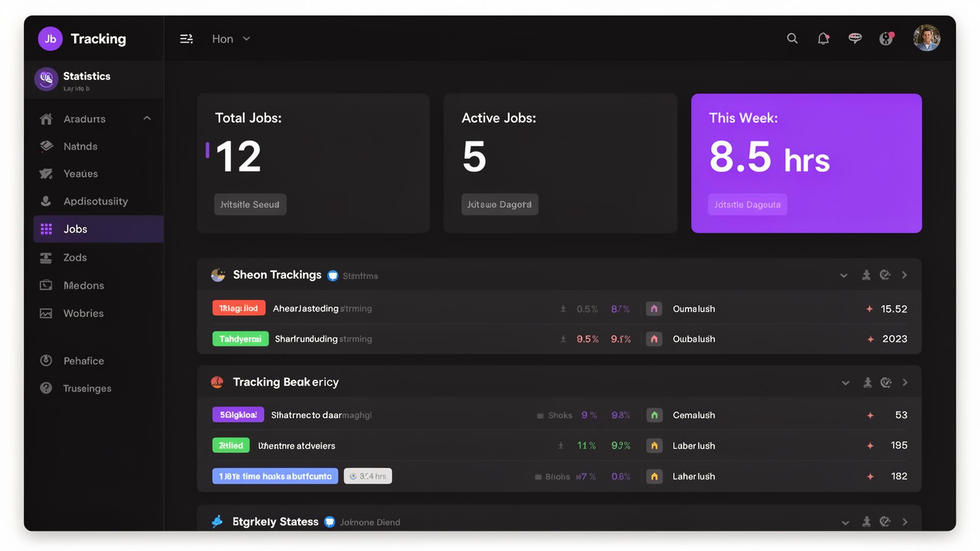Click the 3.4 hrs badge
980x551 pixels.
point(367,476)
